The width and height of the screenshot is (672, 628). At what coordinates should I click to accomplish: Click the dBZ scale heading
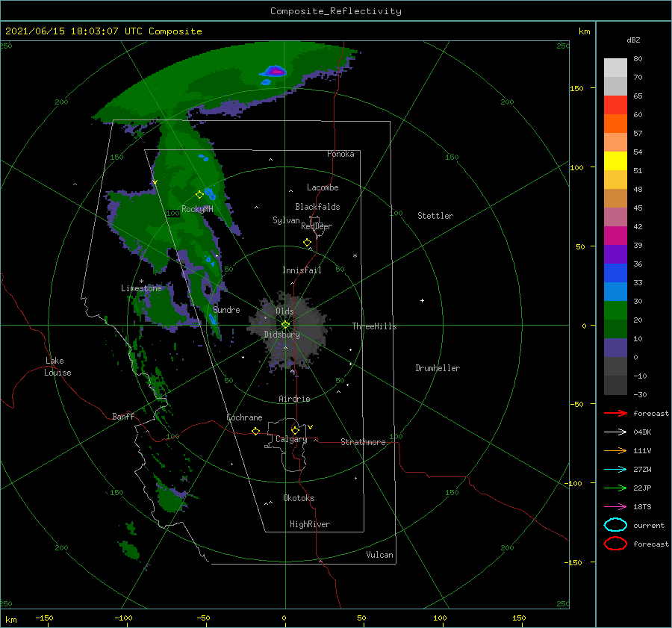point(633,40)
